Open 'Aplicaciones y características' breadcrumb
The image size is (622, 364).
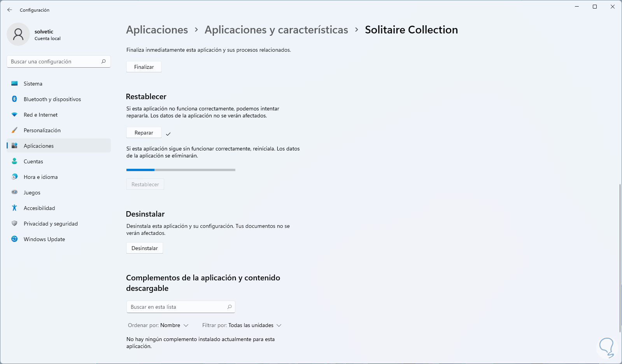coord(276,30)
